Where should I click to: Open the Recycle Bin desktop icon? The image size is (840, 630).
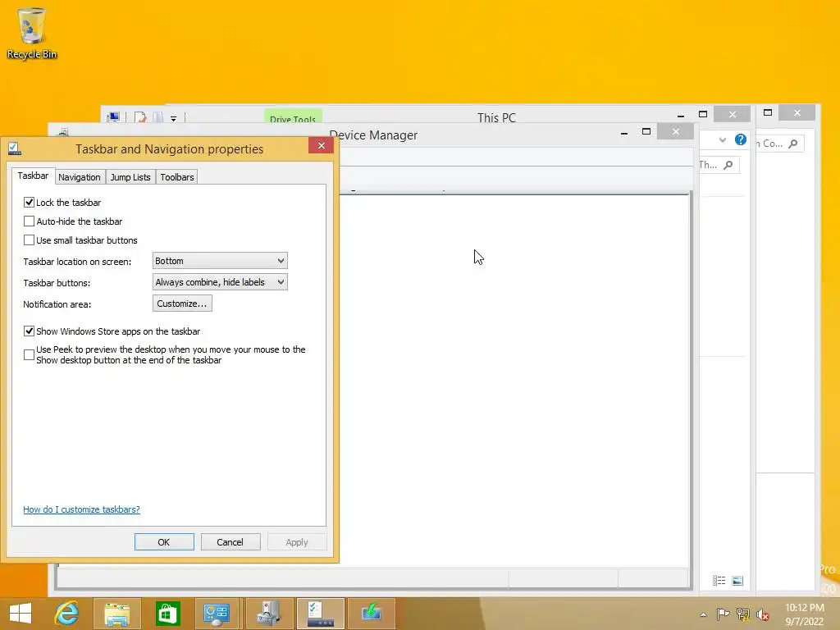point(32,33)
